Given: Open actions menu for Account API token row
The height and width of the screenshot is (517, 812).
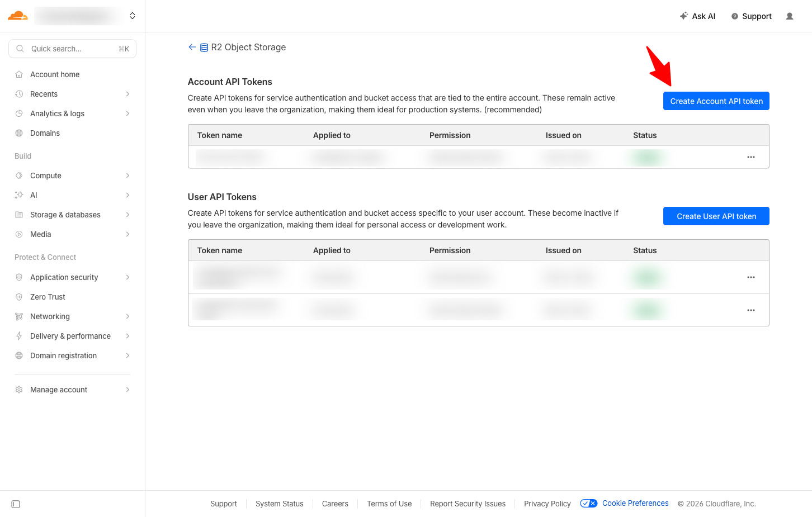Looking at the screenshot, I should (x=750, y=157).
